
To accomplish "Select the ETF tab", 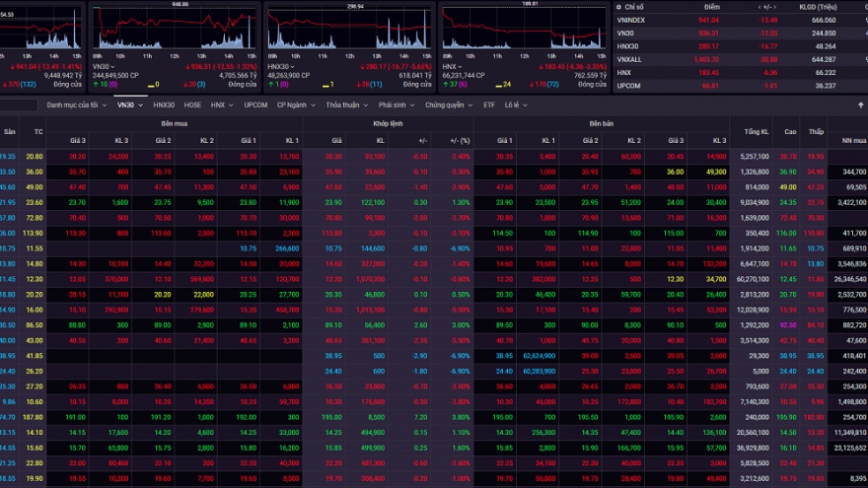I will [x=489, y=105].
